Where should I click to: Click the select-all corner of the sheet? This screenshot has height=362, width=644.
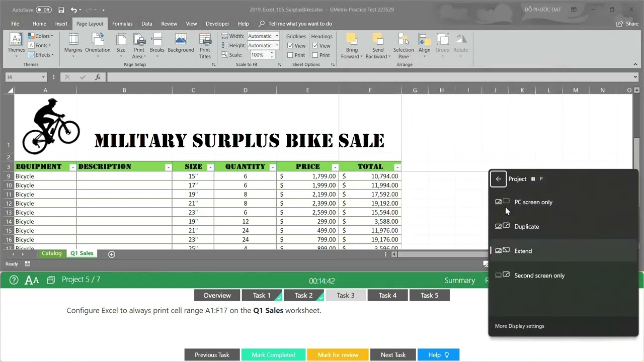(10, 90)
